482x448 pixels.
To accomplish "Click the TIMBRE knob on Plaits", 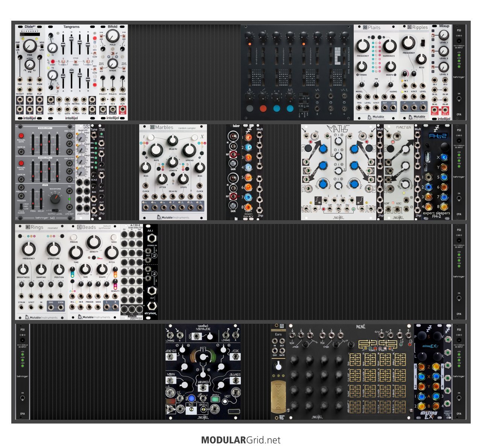I will click(362, 66).
